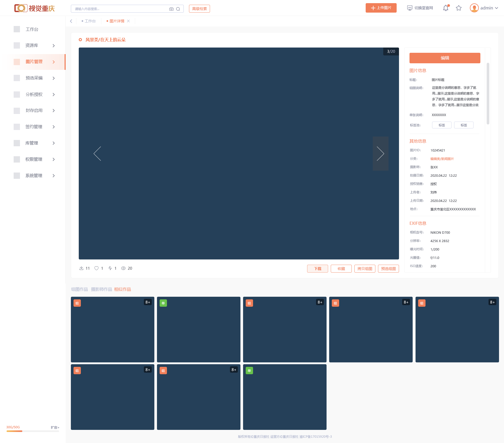Click the info panel scrollbar
This screenshot has height=443, width=504.
(x=488, y=93)
